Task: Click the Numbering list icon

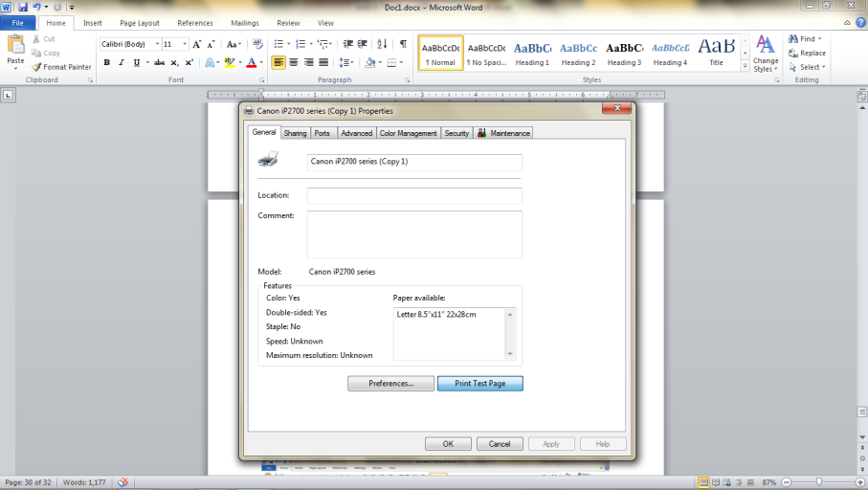Action: [300, 44]
